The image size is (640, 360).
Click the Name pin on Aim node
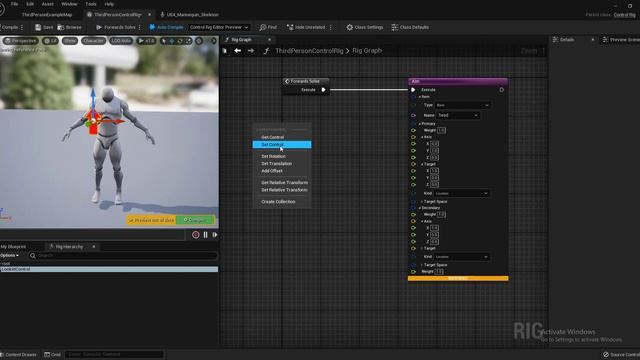click(x=413, y=116)
